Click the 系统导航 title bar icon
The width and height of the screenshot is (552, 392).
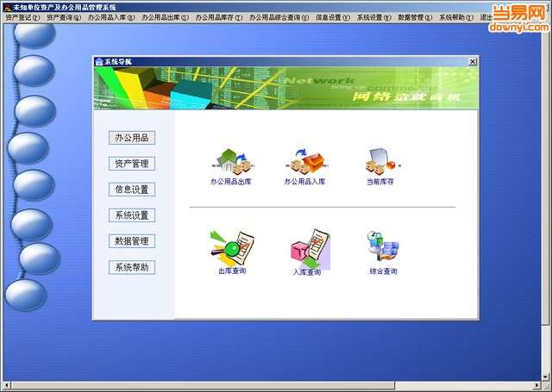(99, 62)
